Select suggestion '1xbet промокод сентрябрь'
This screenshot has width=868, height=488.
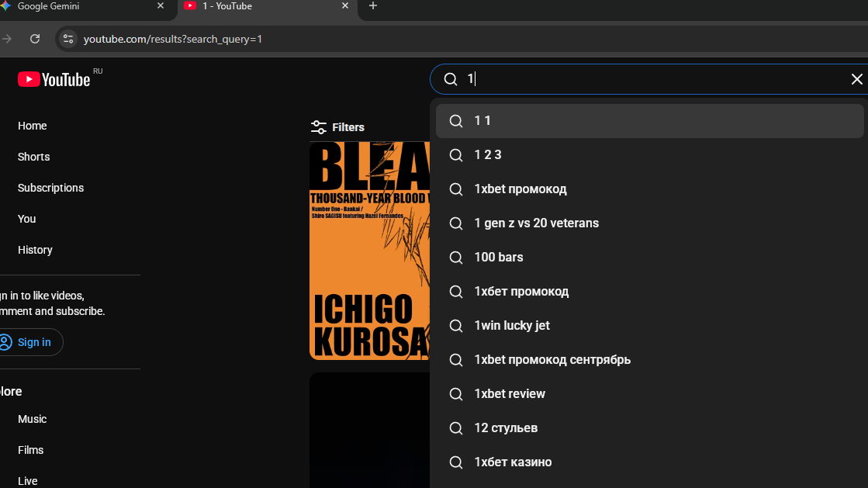point(650,360)
